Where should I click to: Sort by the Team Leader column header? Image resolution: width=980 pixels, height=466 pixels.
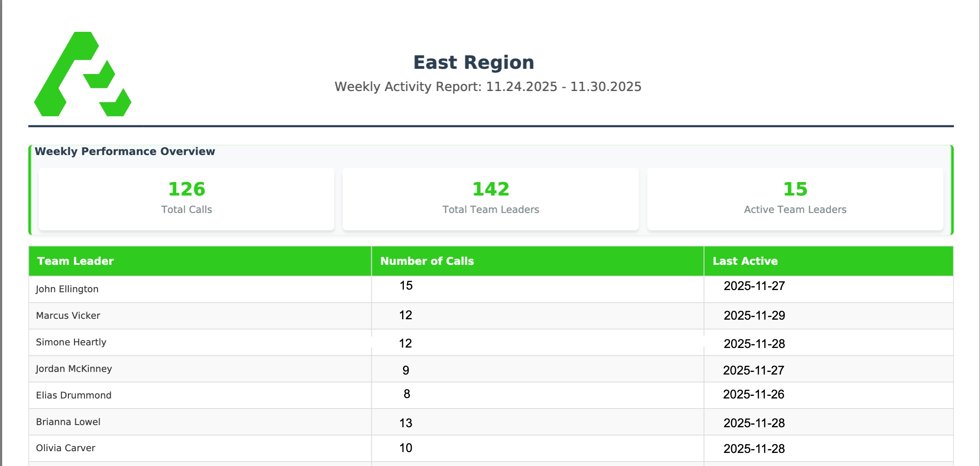coord(75,261)
